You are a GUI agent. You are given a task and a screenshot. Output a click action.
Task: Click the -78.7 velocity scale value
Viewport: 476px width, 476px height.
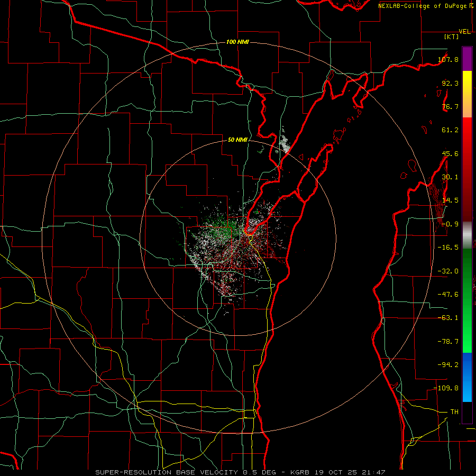click(x=448, y=342)
